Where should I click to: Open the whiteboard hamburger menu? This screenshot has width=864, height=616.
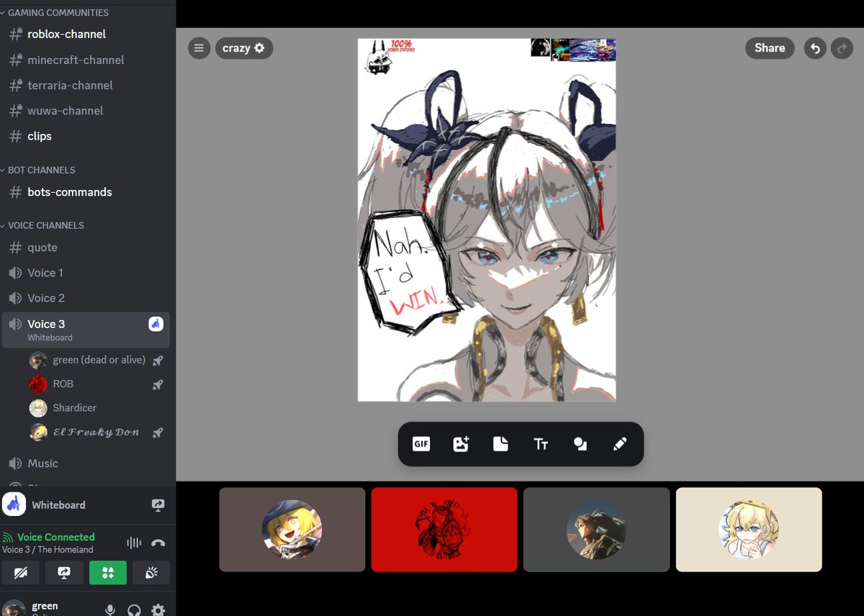199,48
